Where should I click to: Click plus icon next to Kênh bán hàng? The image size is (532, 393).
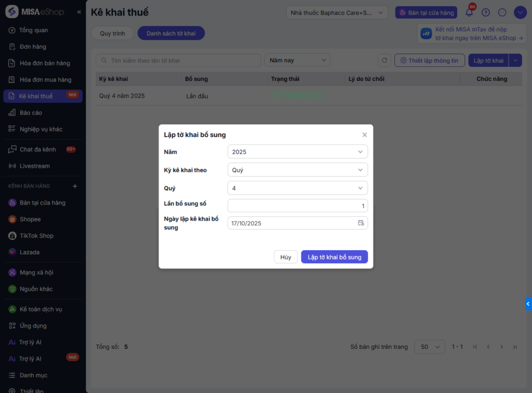point(75,186)
